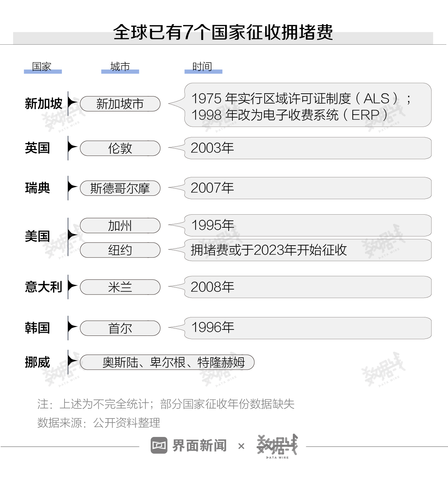The image size is (448, 489).
Task: Select the 城市 column header
Action: (x=120, y=67)
